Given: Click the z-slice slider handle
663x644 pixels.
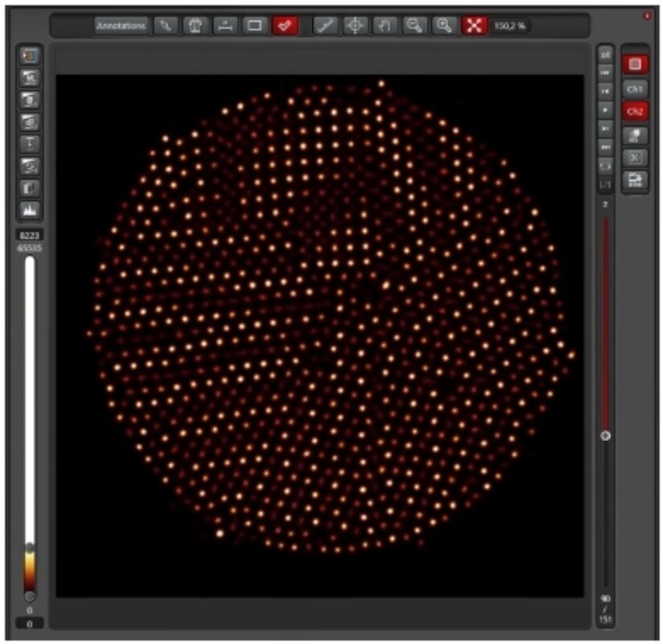Looking at the screenshot, I should click(x=605, y=436).
